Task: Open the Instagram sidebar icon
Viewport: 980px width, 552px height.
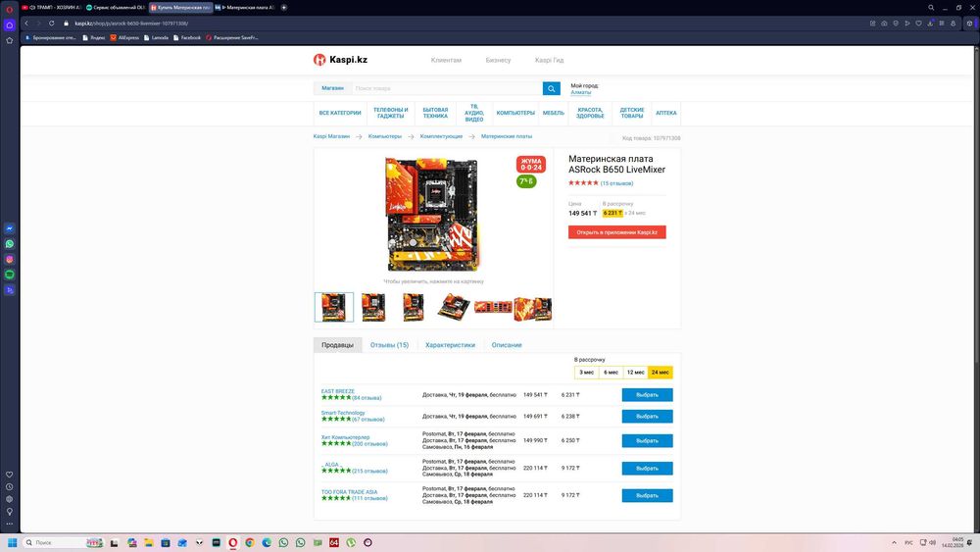Action: click(10, 259)
